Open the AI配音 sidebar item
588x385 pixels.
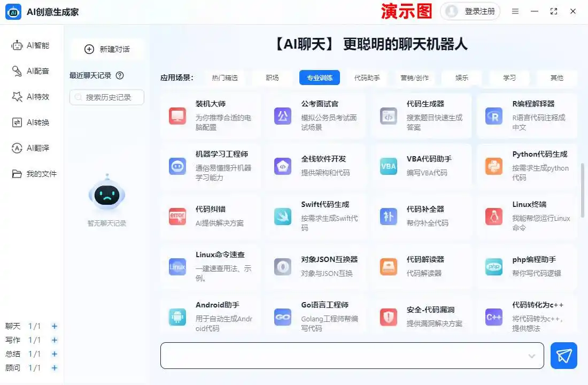pos(31,71)
